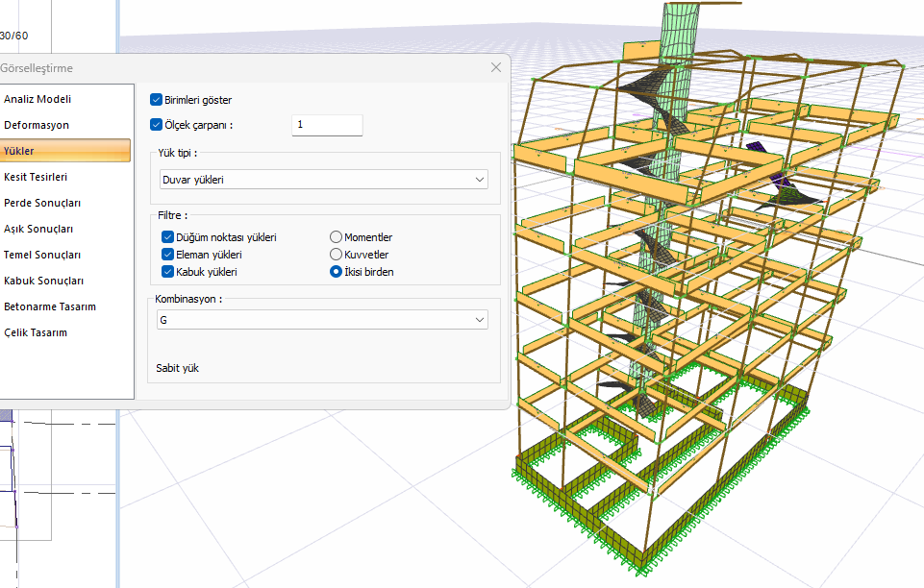
Task: Go to Temel Sonuçları
Action: coord(42,255)
